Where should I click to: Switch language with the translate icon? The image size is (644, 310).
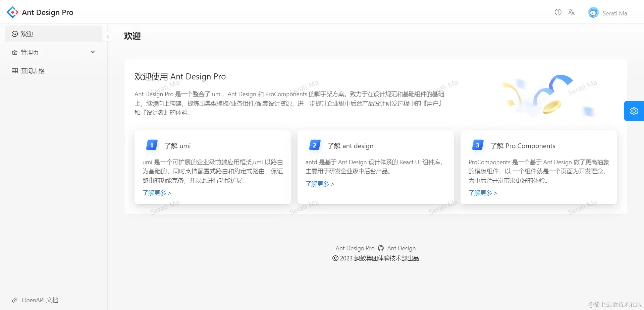point(571,12)
